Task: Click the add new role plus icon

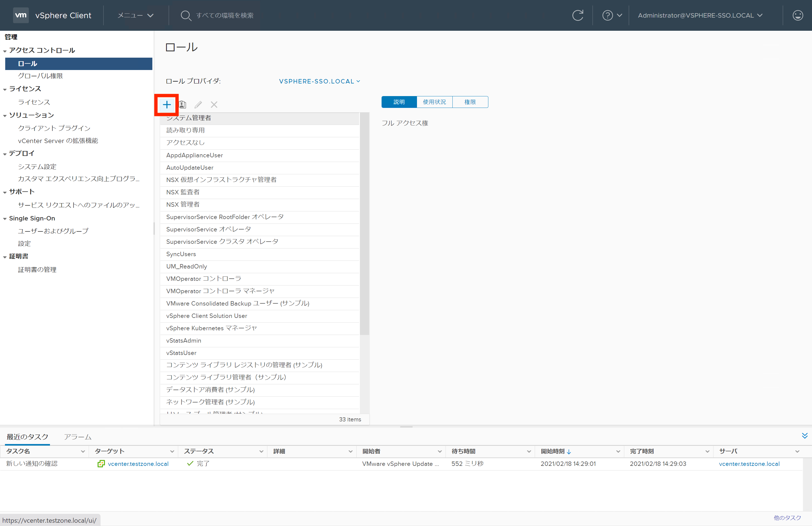Action: 167,105
